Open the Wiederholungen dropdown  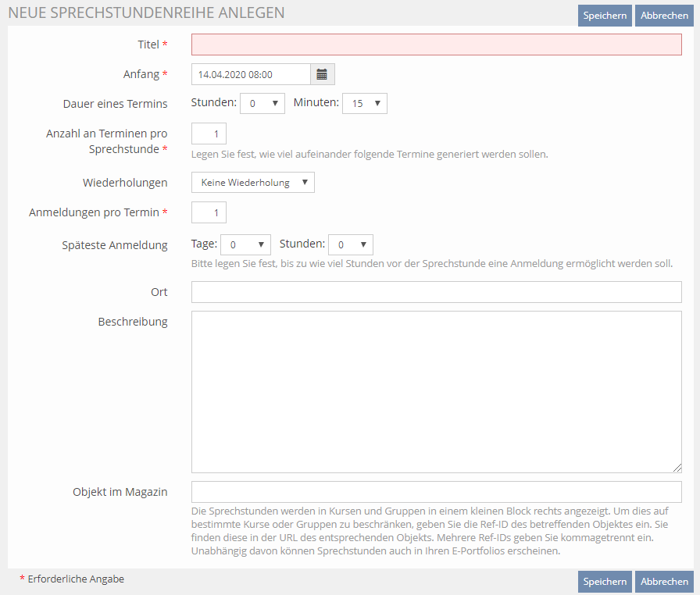coord(252,183)
